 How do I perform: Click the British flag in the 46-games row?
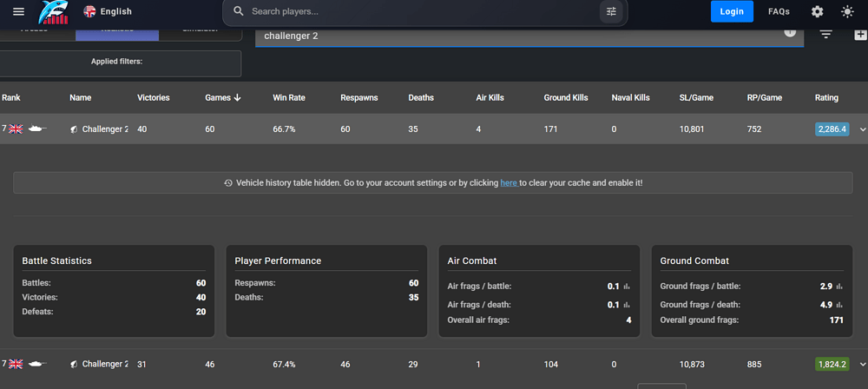(x=16, y=364)
